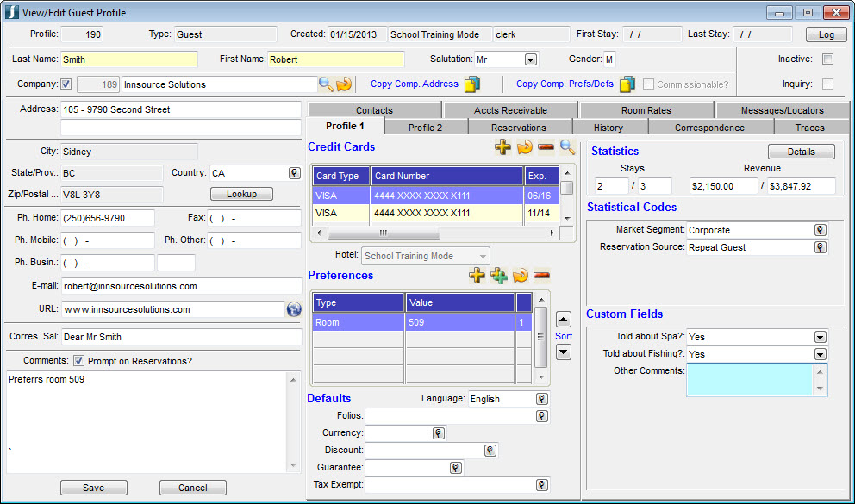This screenshot has width=855, height=504.
Task: Open the Market Segment lookup icon
Action: [821, 230]
